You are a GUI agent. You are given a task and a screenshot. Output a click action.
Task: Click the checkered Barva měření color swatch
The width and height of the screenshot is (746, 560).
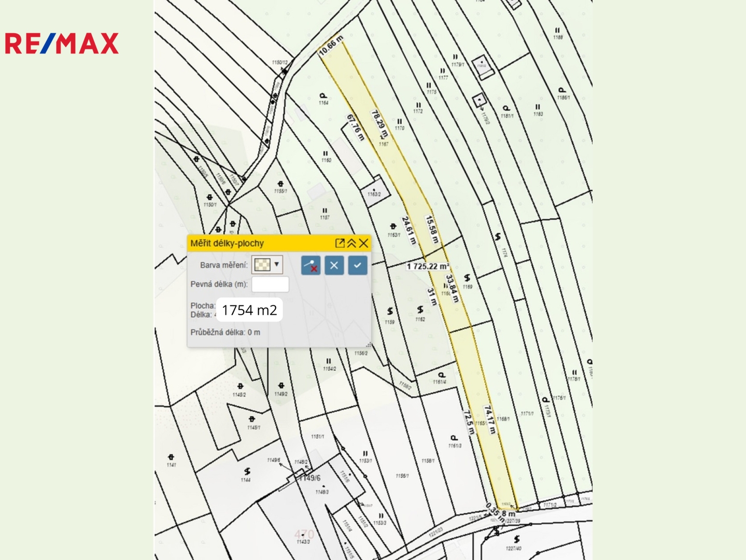point(262,265)
